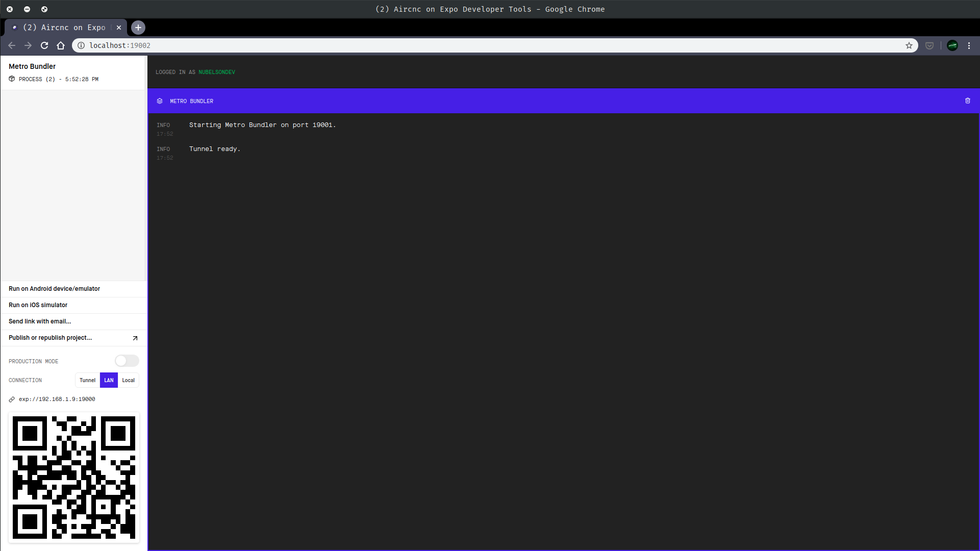Open the Chrome home page button
The image size is (980, 551).
tap(61, 45)
